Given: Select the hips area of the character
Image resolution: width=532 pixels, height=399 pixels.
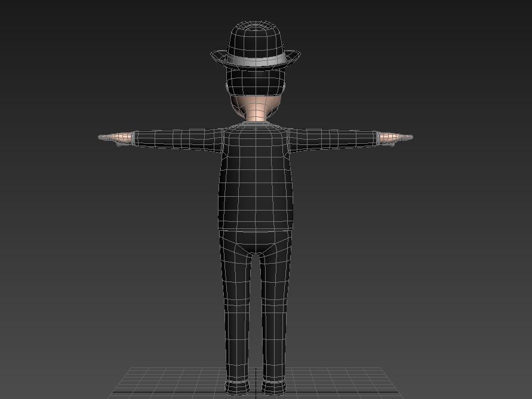Looking at the screenshot, I should (256, 242).
